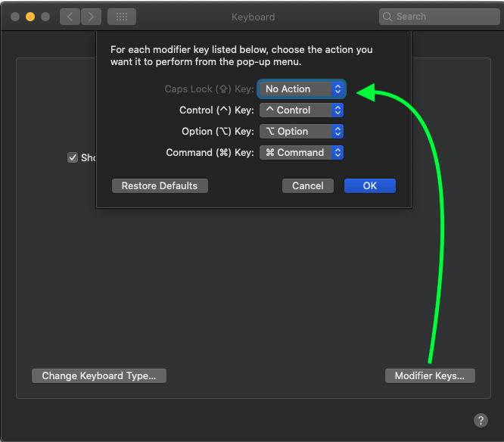This screenshot has height=442, width=504.
Task: Show all preferences using the grid icon
Action: click(122, 17)
